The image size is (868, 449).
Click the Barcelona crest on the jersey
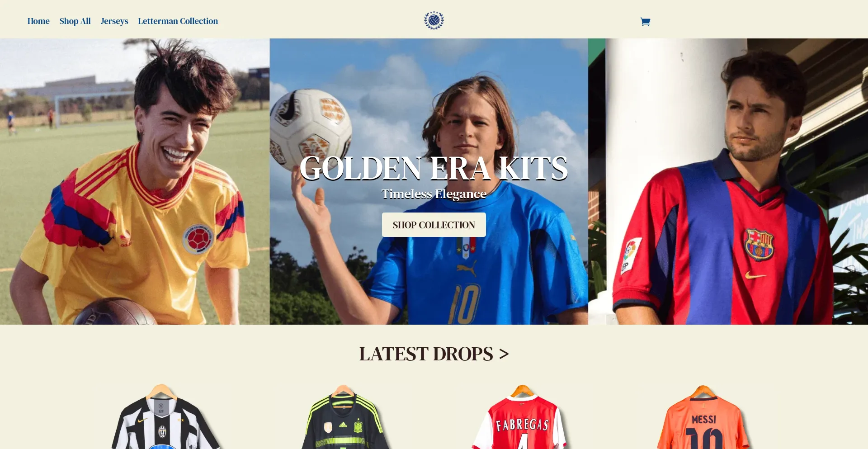coord(759,245)
